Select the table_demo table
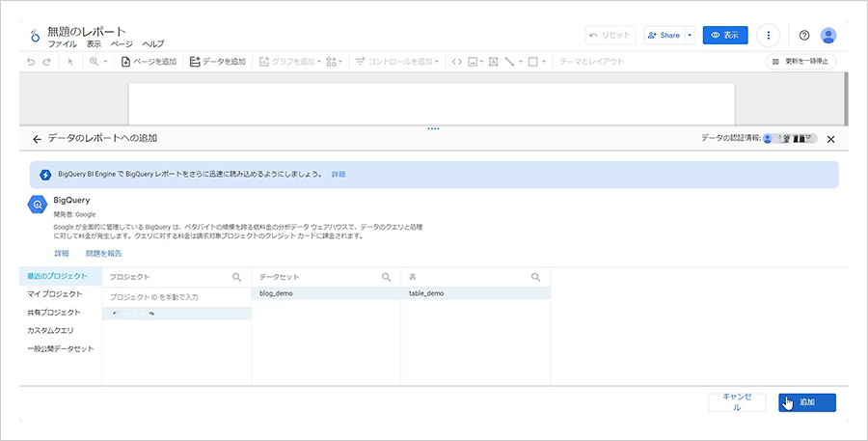The width and height of the screenshot is (868, 441). (x=475, y=293)
